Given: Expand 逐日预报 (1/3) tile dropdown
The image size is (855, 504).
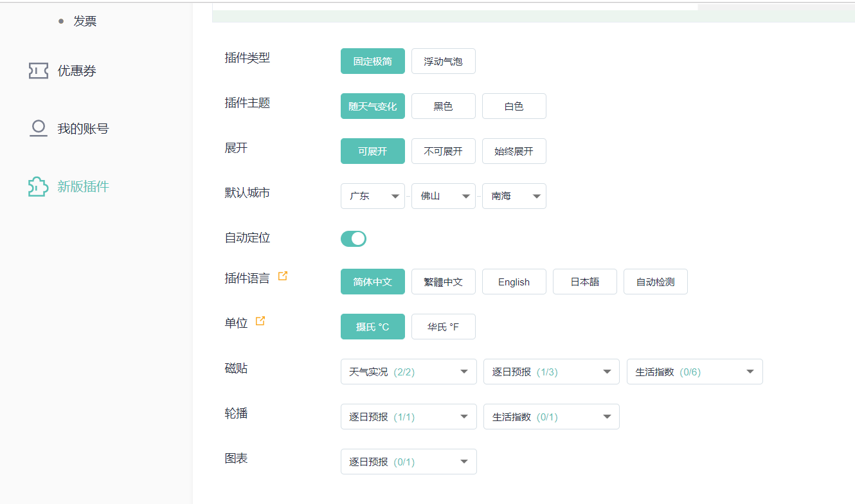Looking at the screenshot, I should (x=552, y=372).
